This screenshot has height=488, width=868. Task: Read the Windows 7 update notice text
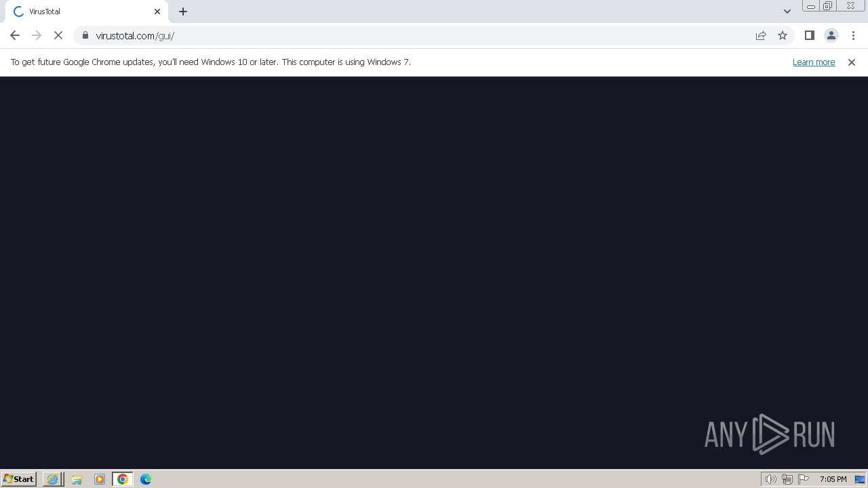[211, 62]
